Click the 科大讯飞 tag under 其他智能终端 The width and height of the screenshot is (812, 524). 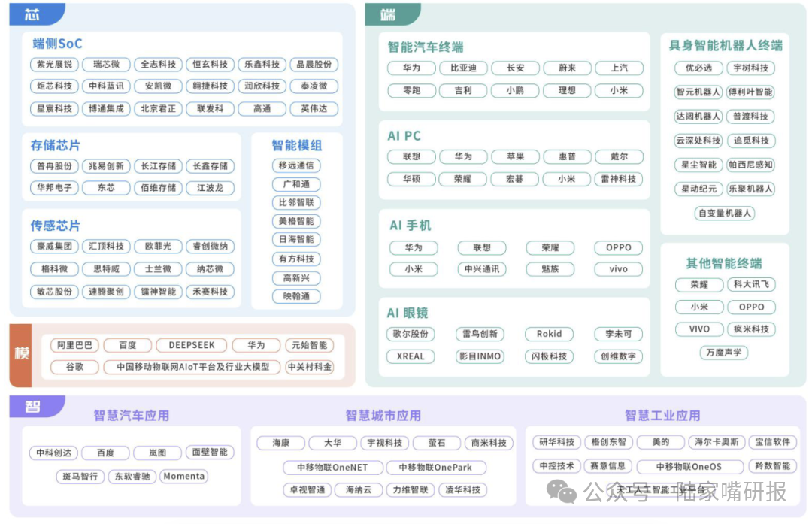coord(751,284)
